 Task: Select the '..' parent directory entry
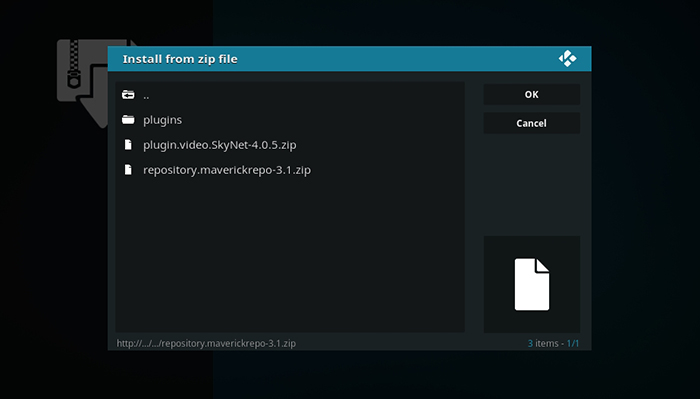(x=290, y=95)
